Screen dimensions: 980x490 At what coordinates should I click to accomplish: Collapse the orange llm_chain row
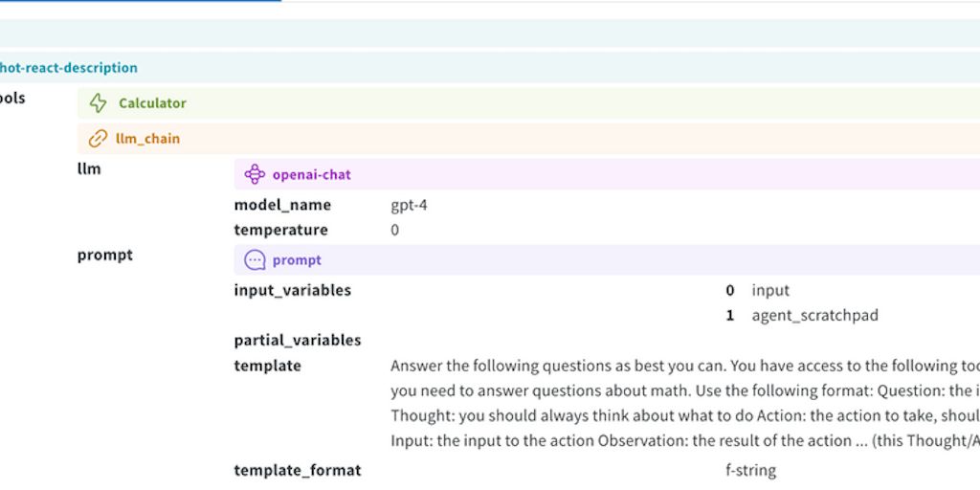[147, 139]
